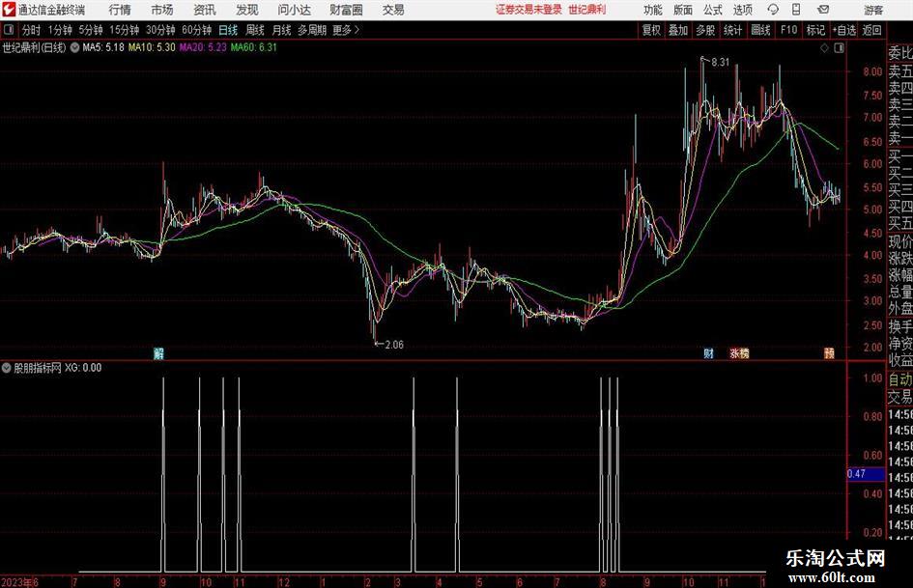Click the 标记 mark button
This screenshot has height=588, width=913.
(x=815, y=30)
